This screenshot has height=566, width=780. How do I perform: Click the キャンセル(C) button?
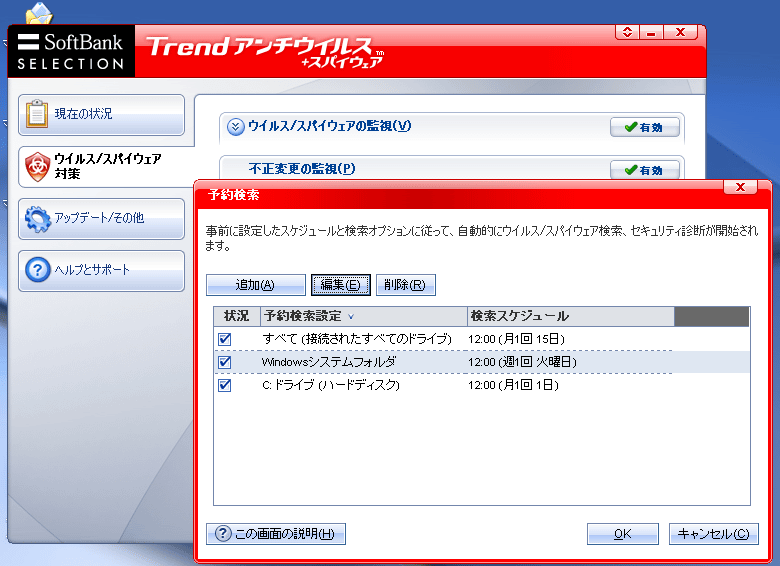(713, 534)
